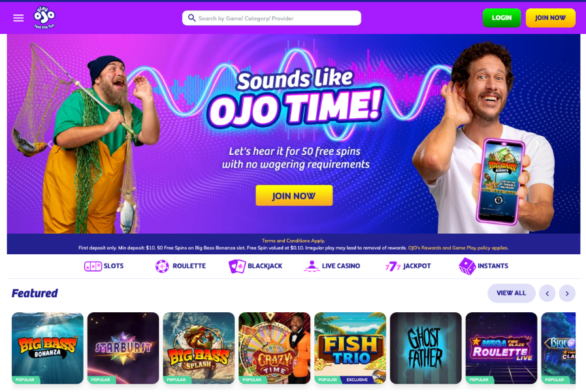Select the Live Casino dealer icon
The image size is (586, 392).
tap(312, 266)
